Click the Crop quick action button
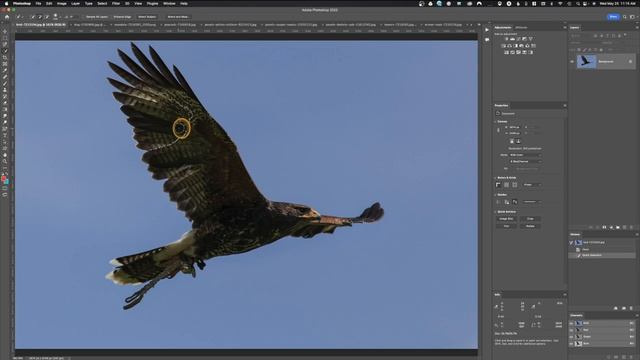 click(530, 219)
